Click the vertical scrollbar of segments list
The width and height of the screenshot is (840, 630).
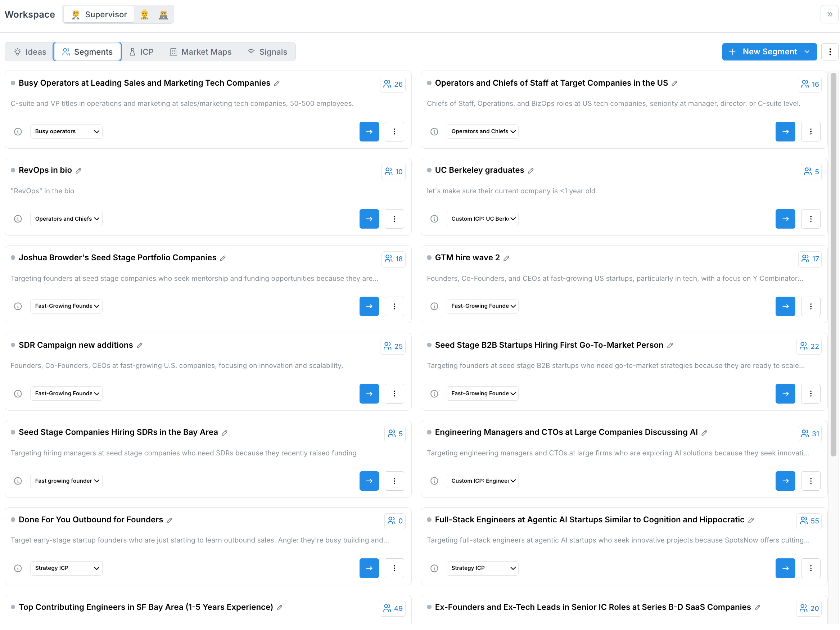(833, 264)
